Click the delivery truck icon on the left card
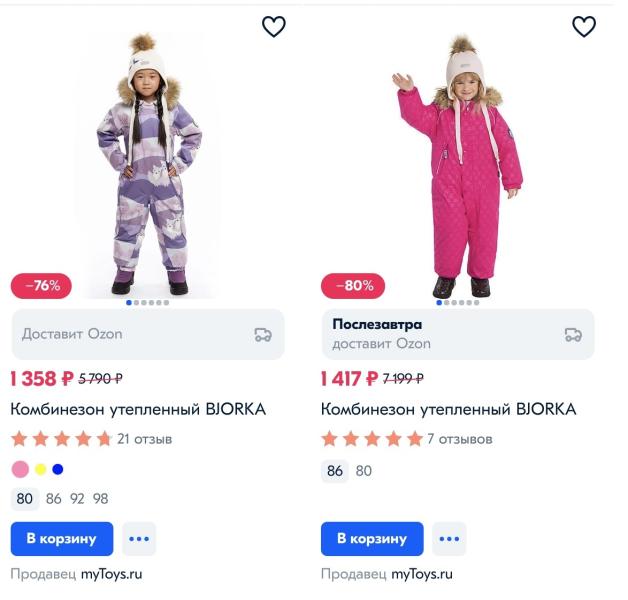Image resolution: width=628 pixels, height=600 pixels. [x=263, y=334]
